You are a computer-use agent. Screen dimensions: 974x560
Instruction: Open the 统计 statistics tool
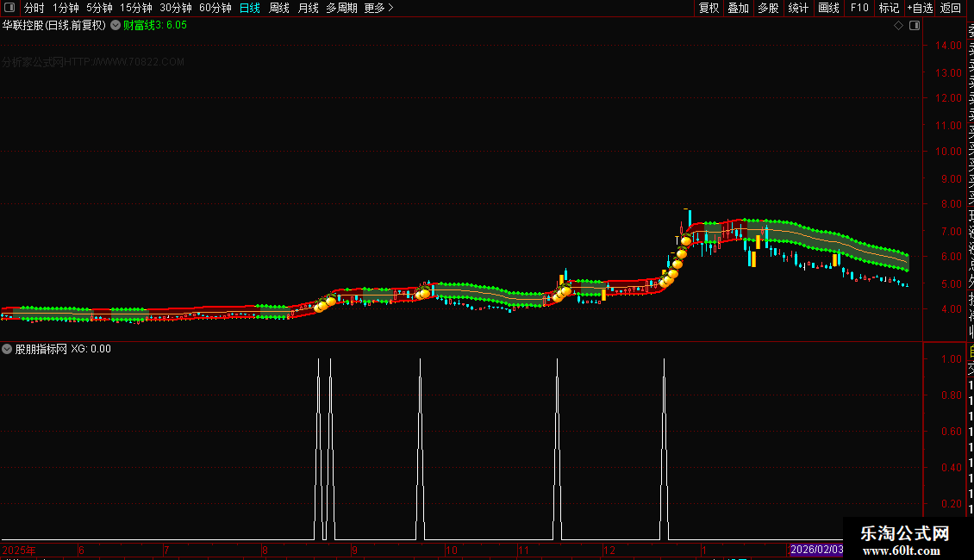pos(798,8)
